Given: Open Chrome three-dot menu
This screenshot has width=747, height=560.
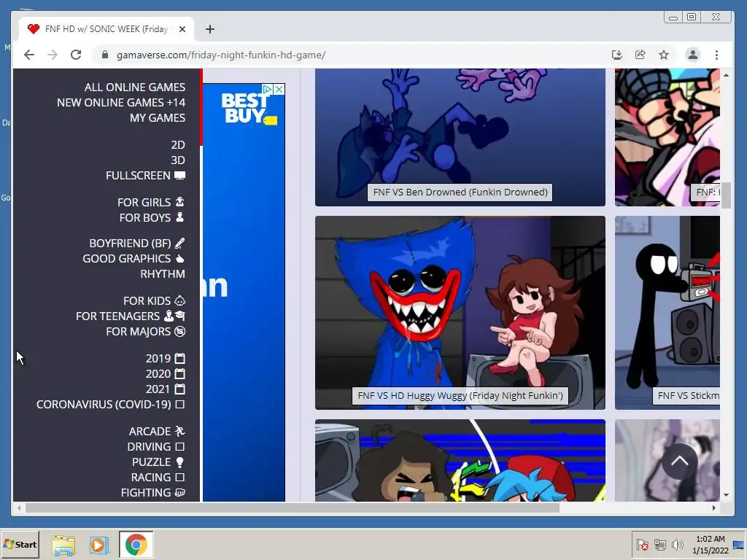Looking at the screenshot, I should [716, 55].
